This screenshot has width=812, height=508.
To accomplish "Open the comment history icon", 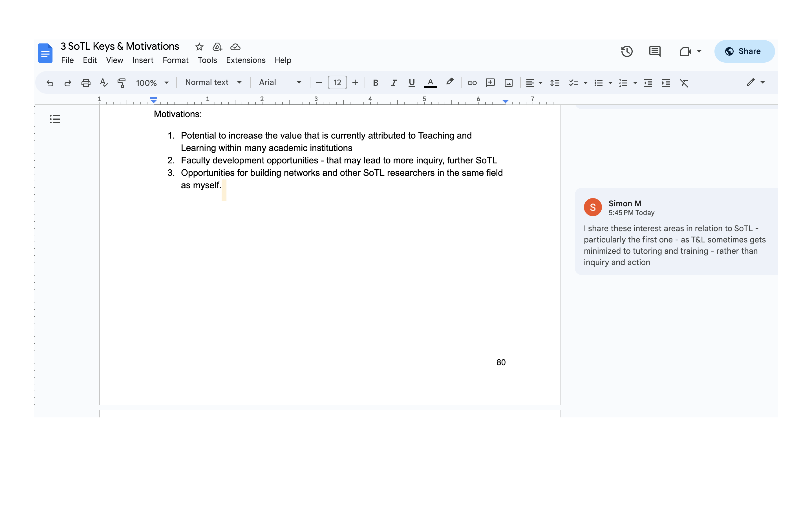I will point(655,51).
